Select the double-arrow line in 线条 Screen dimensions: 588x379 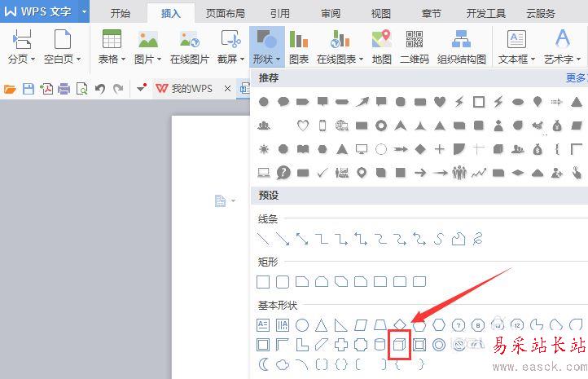302,239
